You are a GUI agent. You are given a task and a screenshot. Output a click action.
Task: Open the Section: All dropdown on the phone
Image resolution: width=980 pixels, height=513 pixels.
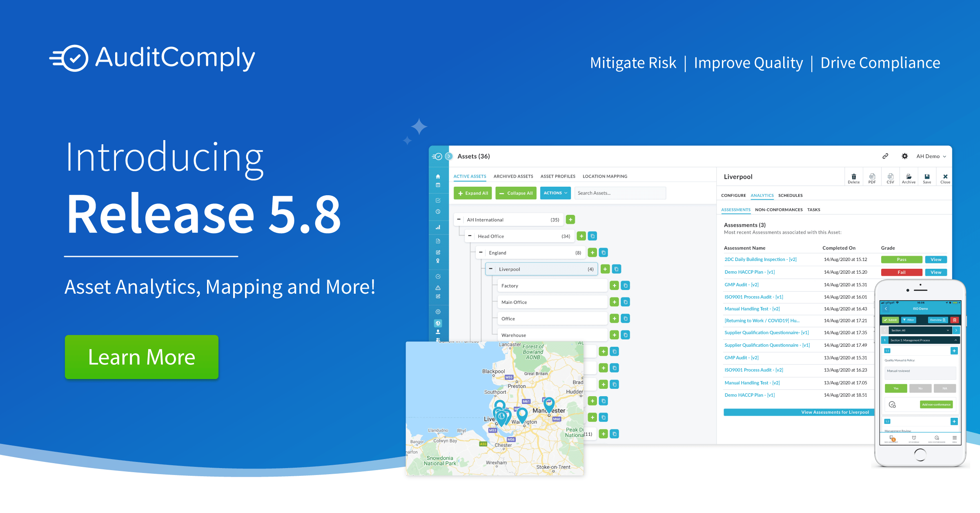pos(920,330)
